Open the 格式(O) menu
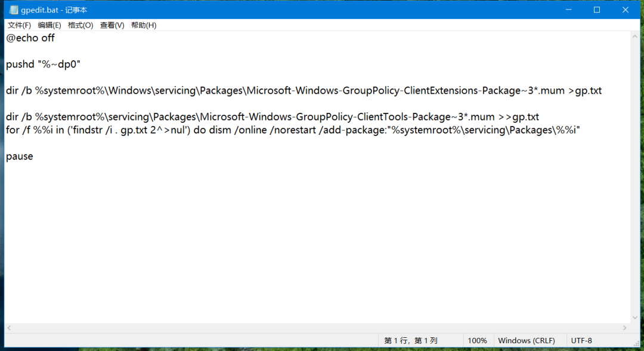The image size is (644, 351). [80, 25]
